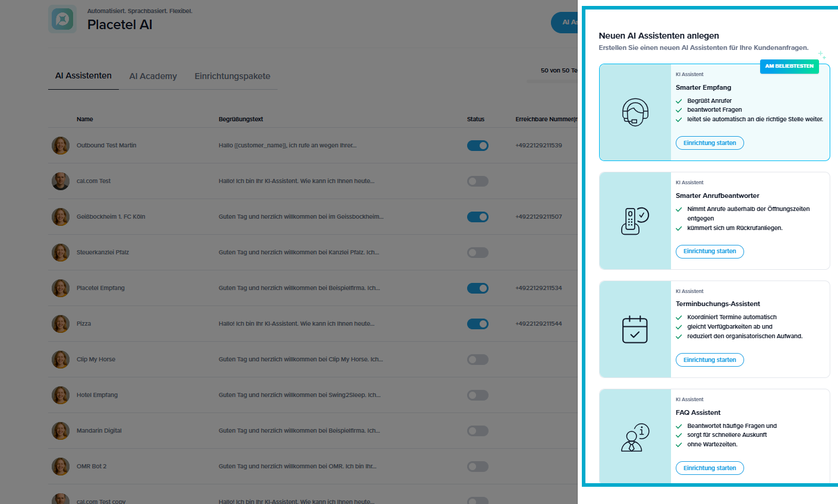Click the phone icon on Smarter Anrufbeantworter card
Viewport: 838px width, 504px height.
(635, 221)
